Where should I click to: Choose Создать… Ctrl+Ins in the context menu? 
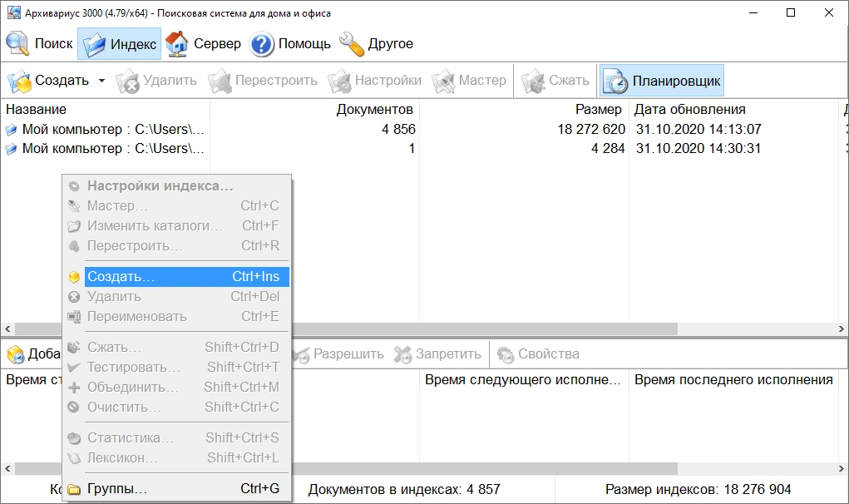point(176,277)
